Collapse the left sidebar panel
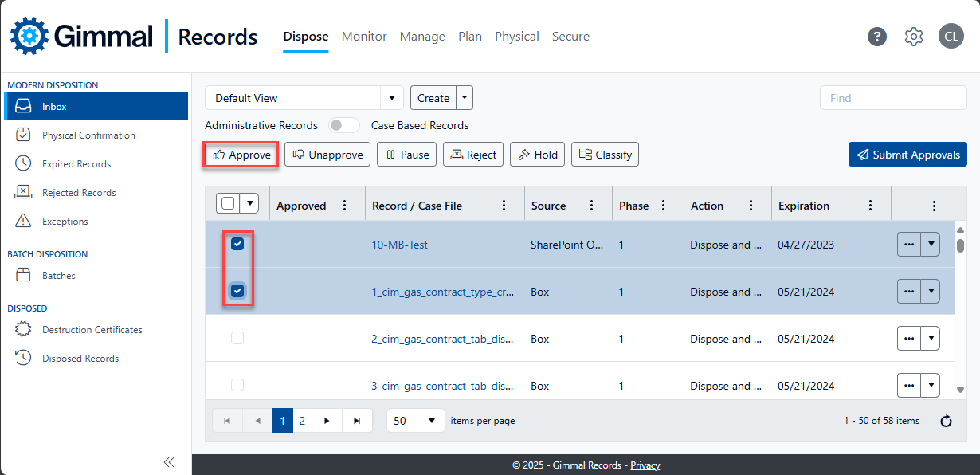 (169, 462)
